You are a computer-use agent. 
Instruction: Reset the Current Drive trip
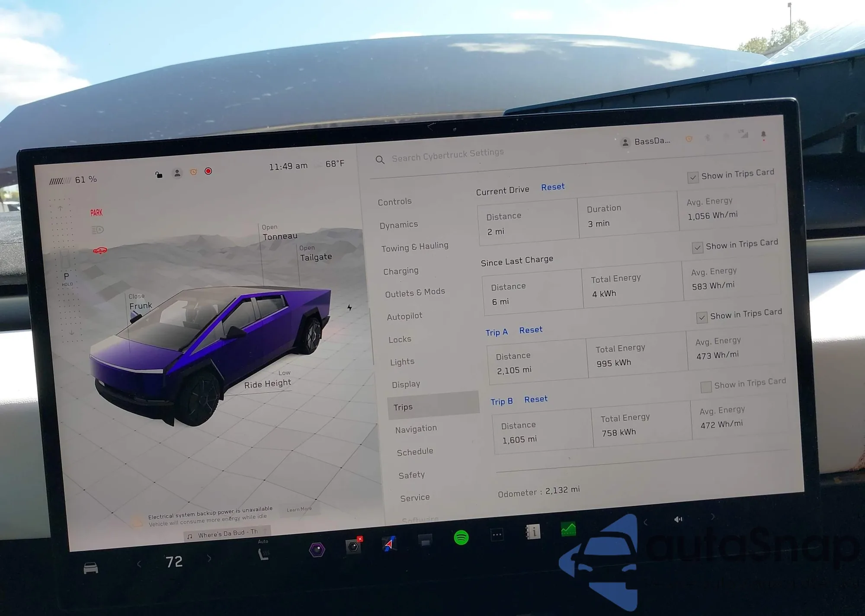[x=553, y=187]
